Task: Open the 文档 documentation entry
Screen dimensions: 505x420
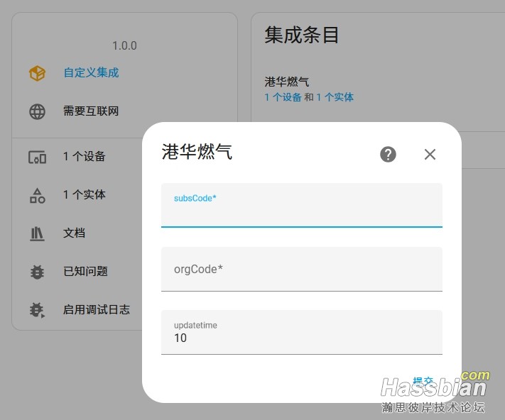Action: point(74,233)
